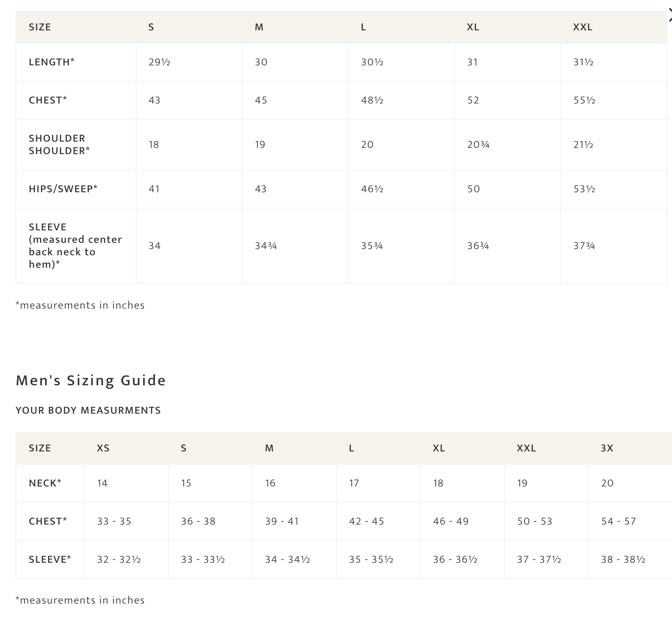Select the HIPS/SWEEP row label

63,189
